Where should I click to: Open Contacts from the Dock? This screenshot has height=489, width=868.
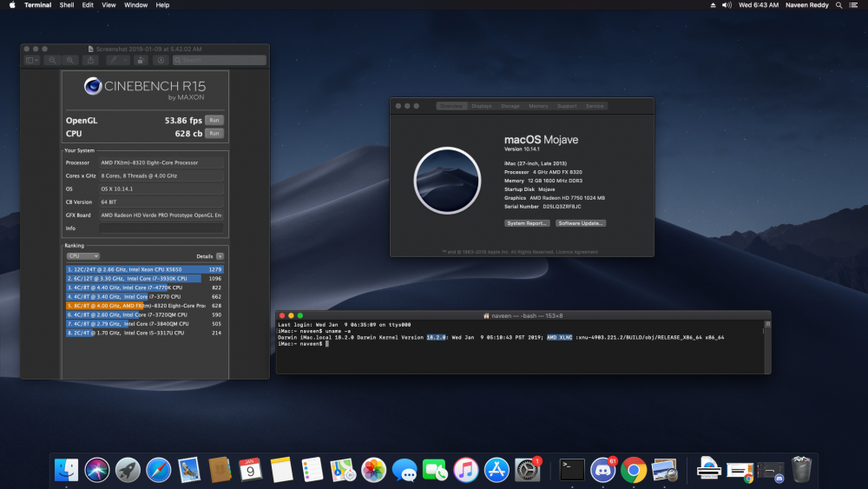220,470
